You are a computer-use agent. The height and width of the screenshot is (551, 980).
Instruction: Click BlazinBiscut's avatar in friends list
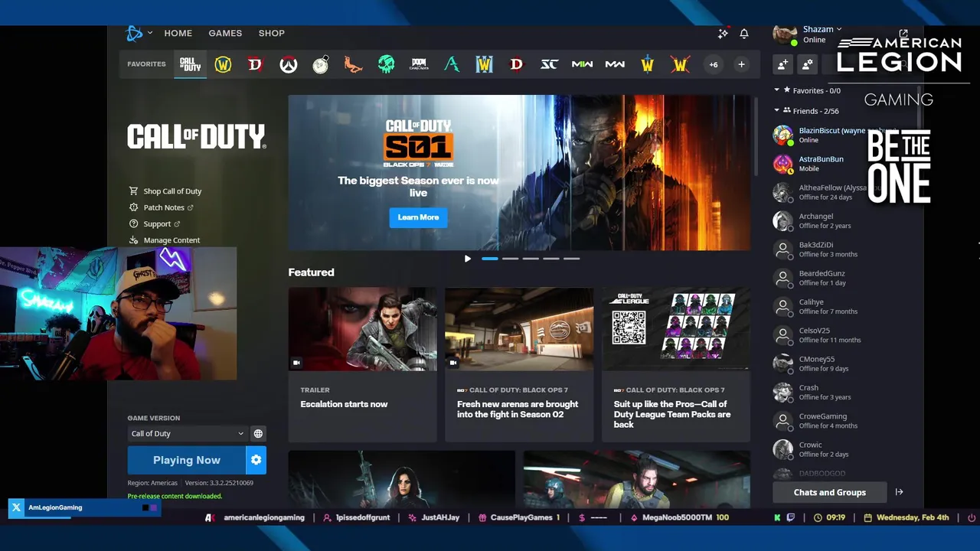click(782, 135)
